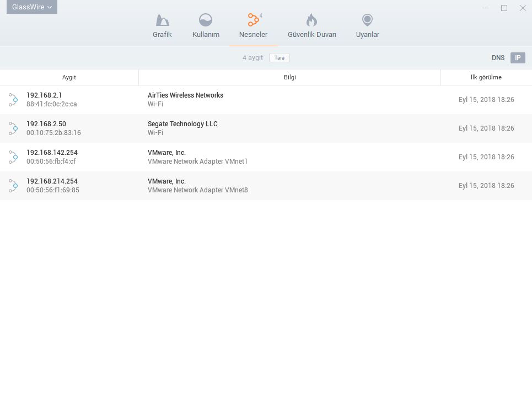Screen dimensions: 532x409
Task: Click the Uyarılar location pin icon
Action: (x=367, y=20)
